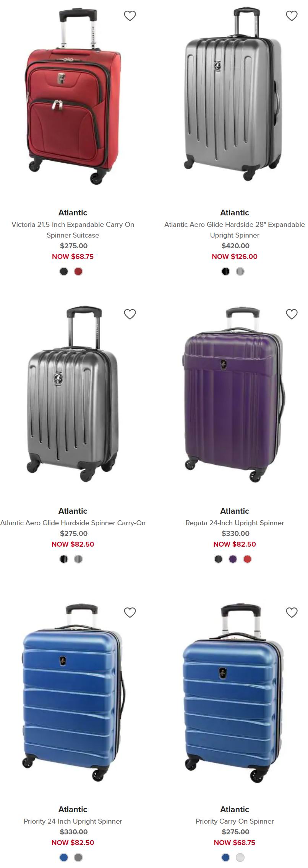Image resolution: width=308 pixels, height=868 pixels.
Task: Click heart icon on Aero Glide Carry-On
Action: [130, 314]
